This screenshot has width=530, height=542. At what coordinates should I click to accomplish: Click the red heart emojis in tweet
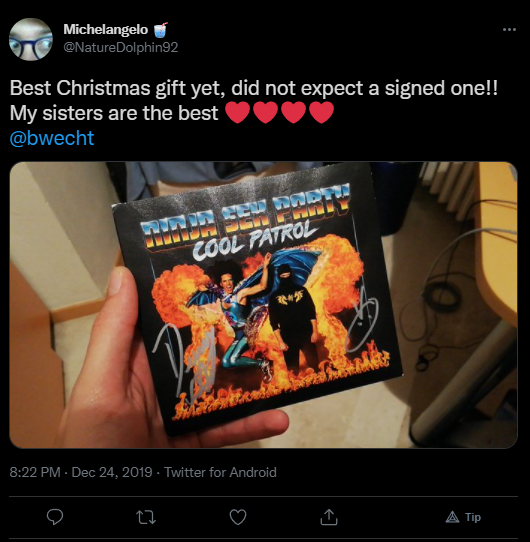280,113
